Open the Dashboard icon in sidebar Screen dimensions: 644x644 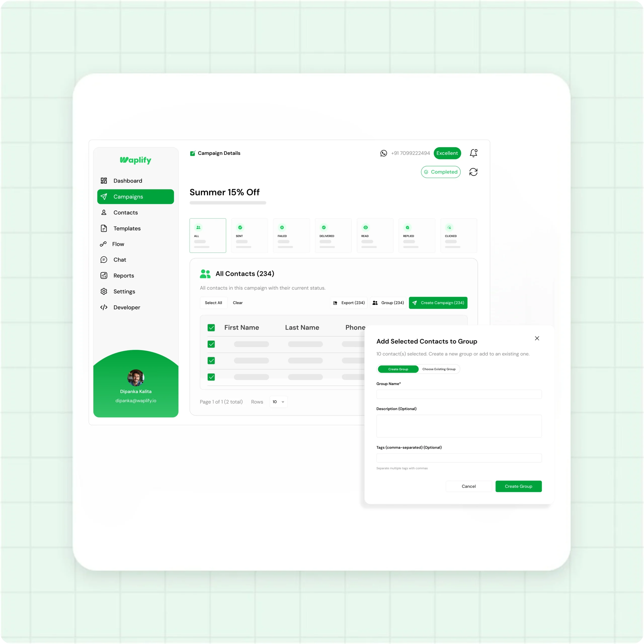pos(104,181)
